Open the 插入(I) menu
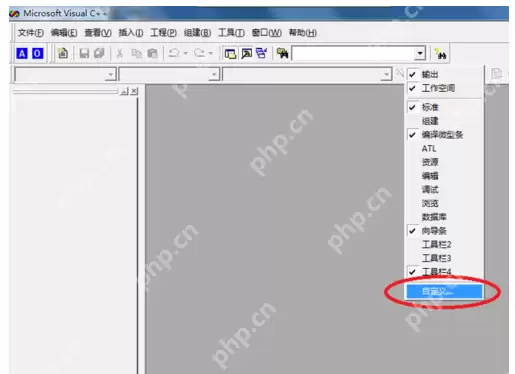This screenshot has width=515, height=374. 131,33
